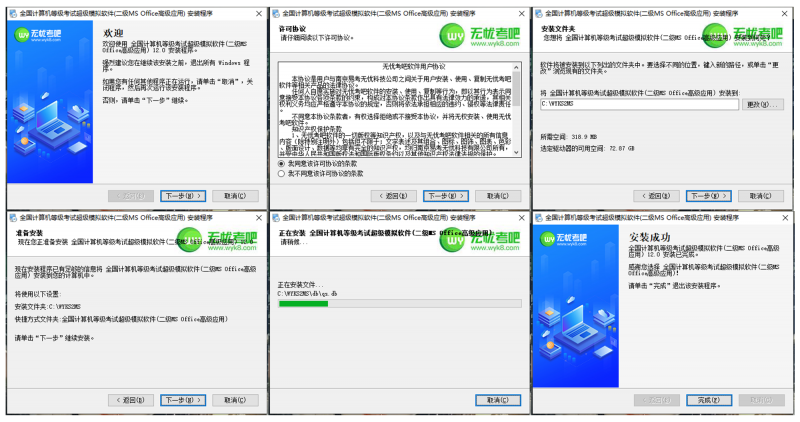Click 下一步 in the 欢迎 welcome window
The image size is (800, 422).
tap(183, 196)
